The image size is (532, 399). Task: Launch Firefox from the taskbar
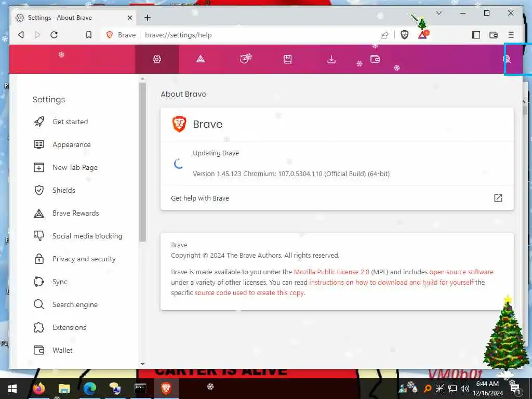pos(39,389)
